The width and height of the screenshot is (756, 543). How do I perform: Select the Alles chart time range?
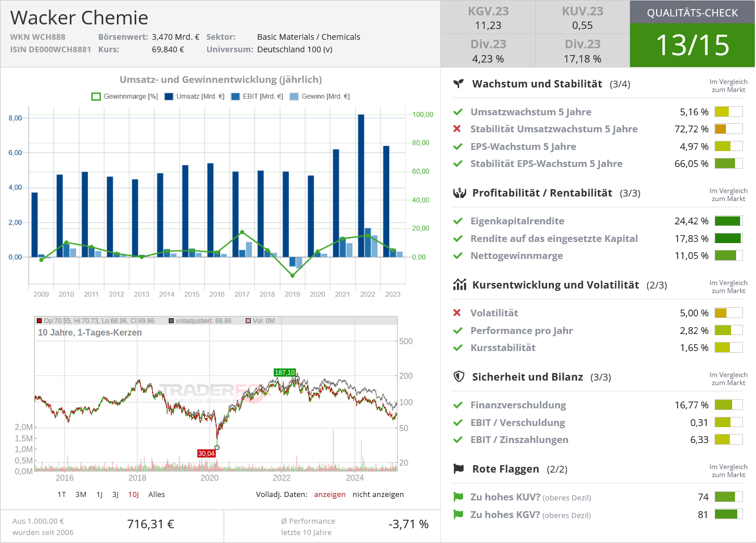pos(157,495)
